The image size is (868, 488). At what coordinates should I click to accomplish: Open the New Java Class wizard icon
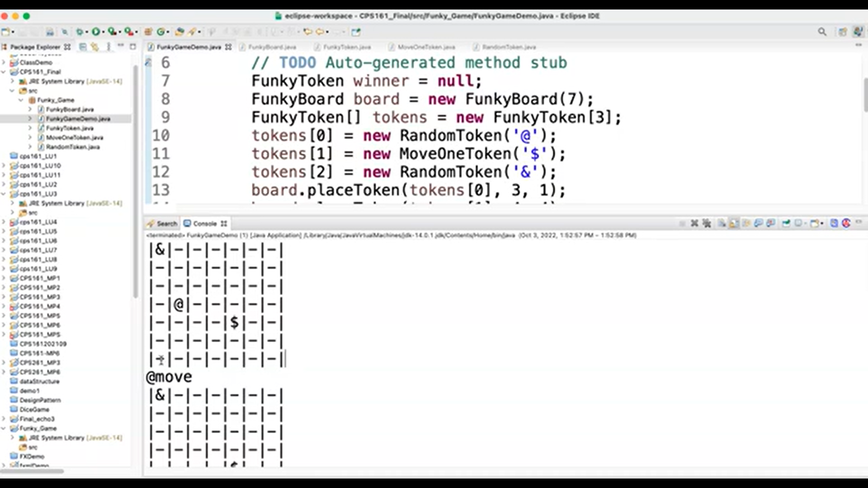161,32
